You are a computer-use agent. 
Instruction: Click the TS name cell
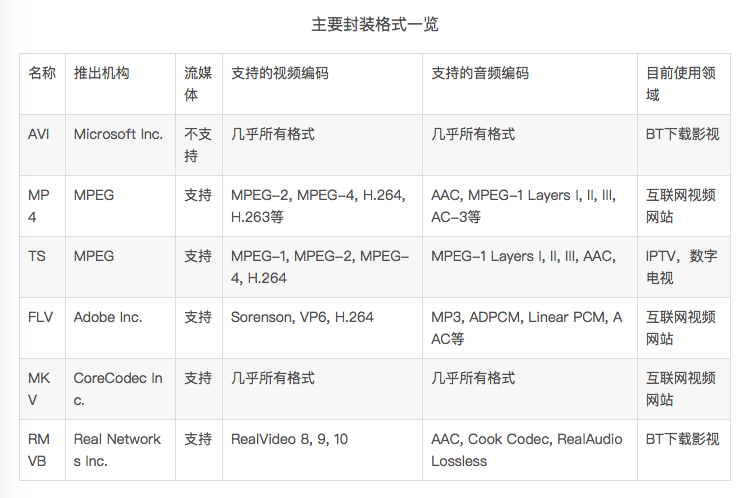point(42,267)
